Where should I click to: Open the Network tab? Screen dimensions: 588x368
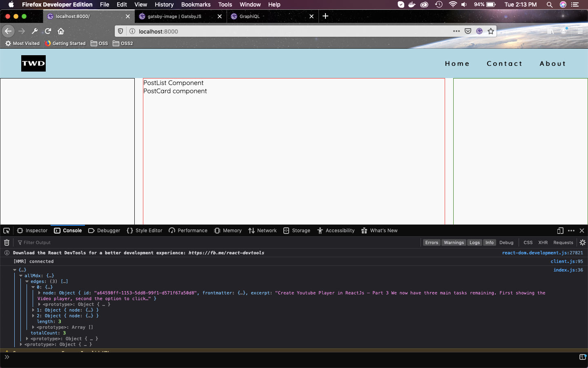tap(263, 231)
